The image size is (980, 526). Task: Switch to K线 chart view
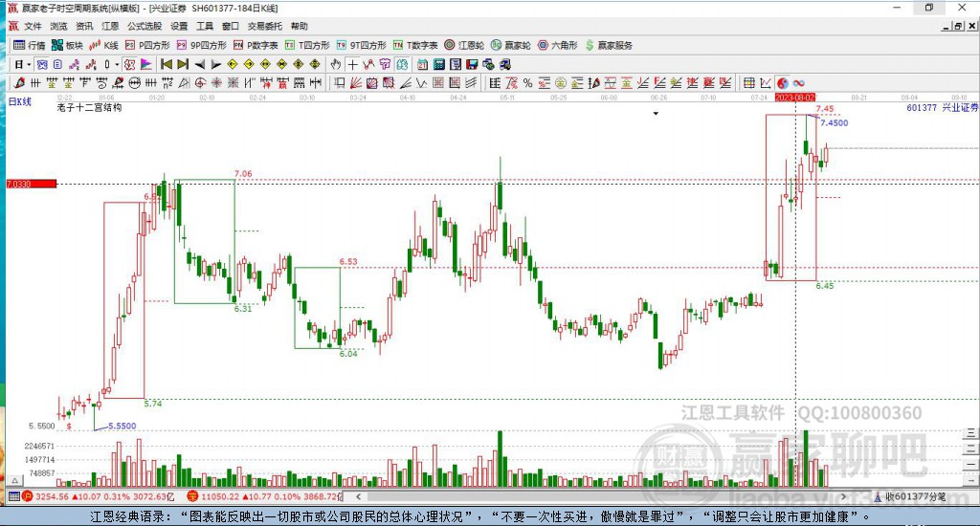coord(103,45)
